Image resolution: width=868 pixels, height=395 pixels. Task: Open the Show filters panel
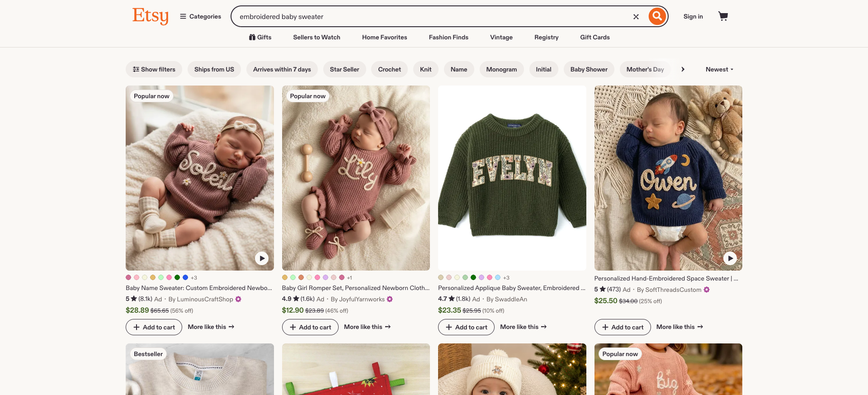[x=154, y=69]
